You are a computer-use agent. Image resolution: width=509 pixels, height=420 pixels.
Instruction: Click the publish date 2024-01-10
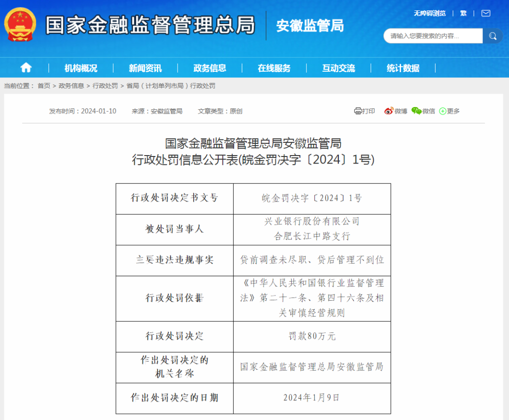[99, 111]
